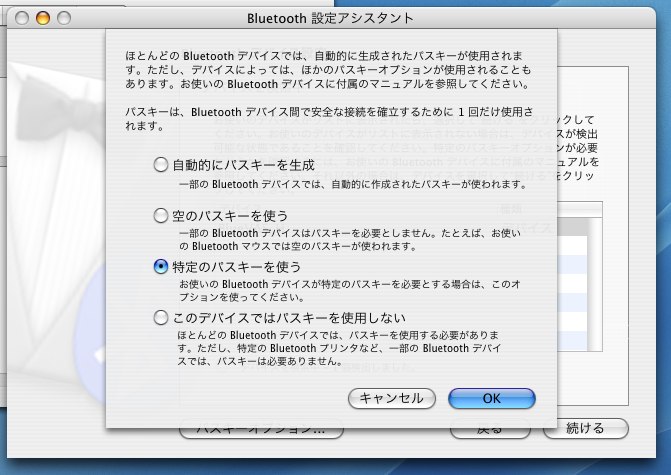Click the text スでは、パスキーは必要ありません

[x=260, y=361]
